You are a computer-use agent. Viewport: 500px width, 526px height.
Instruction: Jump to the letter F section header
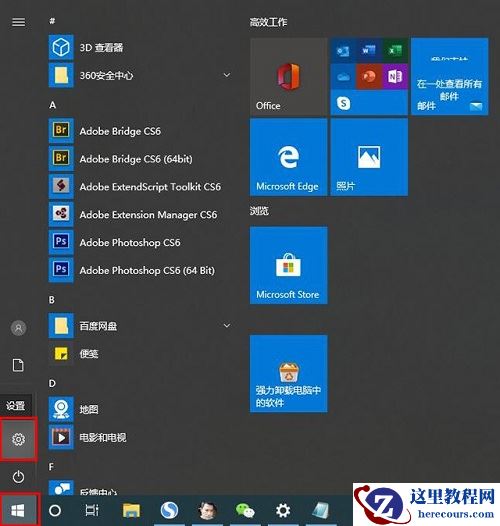tap(51, 467)
